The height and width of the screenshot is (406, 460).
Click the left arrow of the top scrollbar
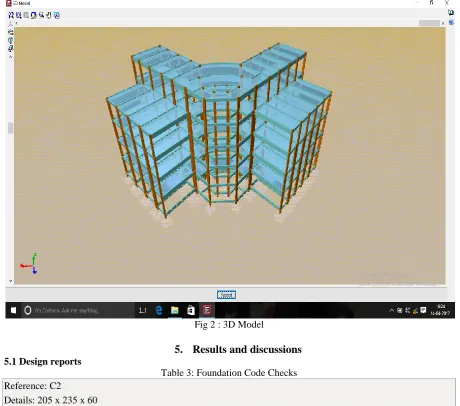pos(17,23)
